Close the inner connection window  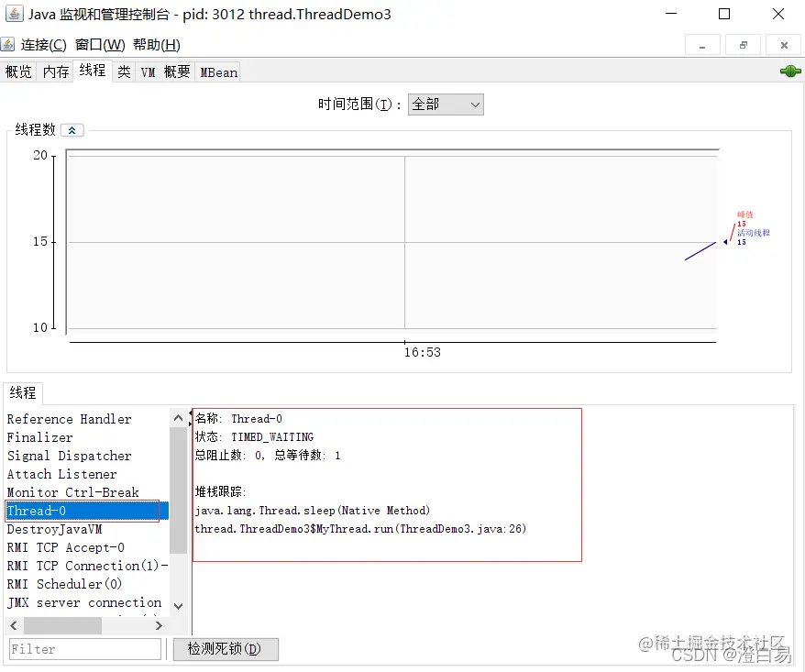784,45
